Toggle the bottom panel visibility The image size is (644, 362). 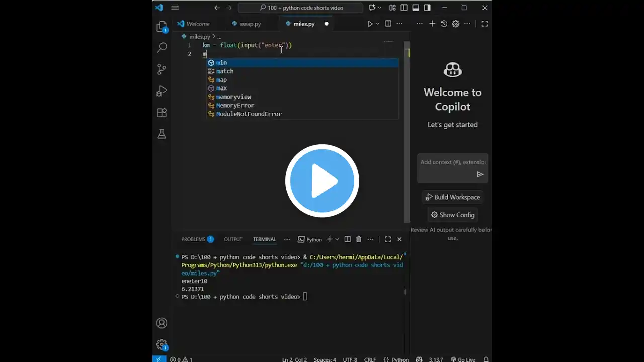[416, 8]
